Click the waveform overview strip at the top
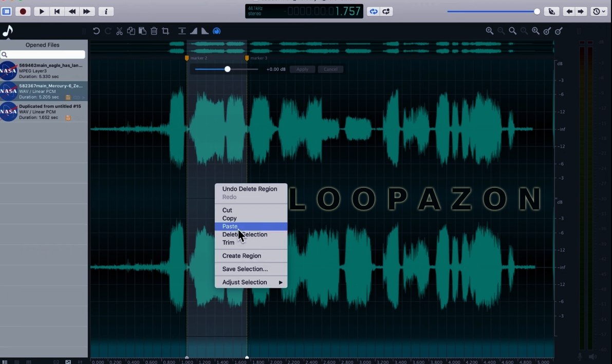 (322, 47)
